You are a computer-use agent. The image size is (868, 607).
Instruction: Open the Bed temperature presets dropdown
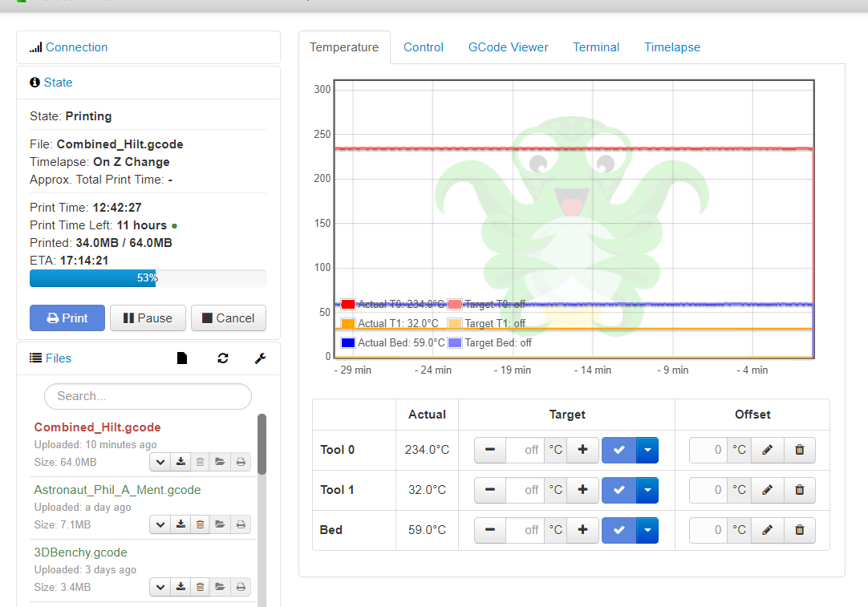coord(647,530)
